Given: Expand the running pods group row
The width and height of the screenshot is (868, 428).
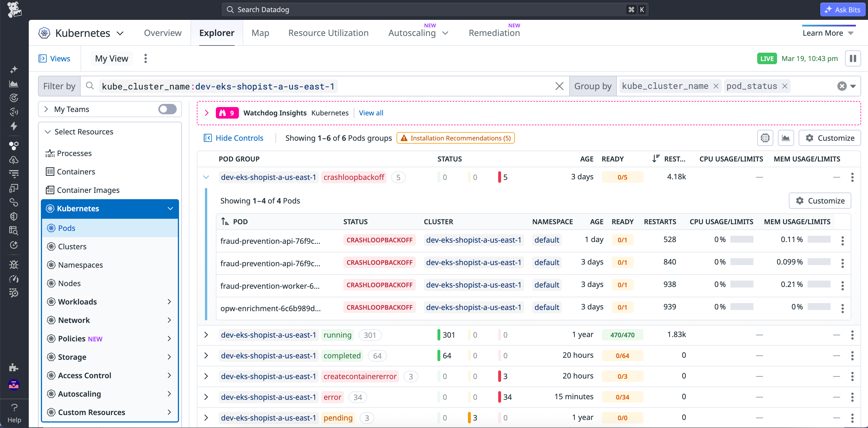Looking at the screenshot, I should [206, 335].
